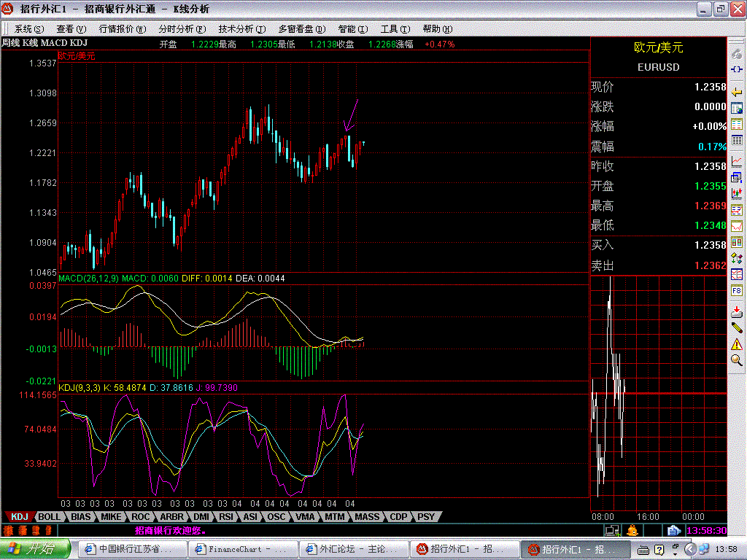
Task: Click the magnifying glass search icon
Action: [737, 360]
